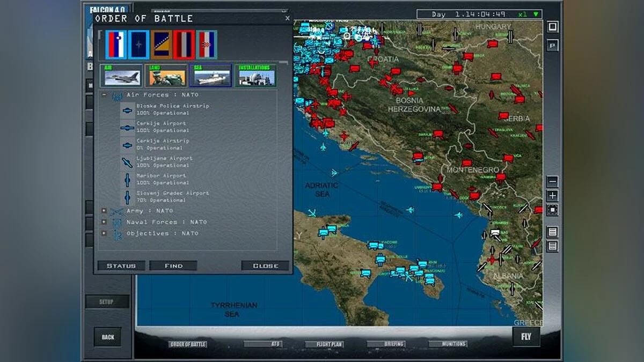Switch to the LAND category tab

coord(166,76)
